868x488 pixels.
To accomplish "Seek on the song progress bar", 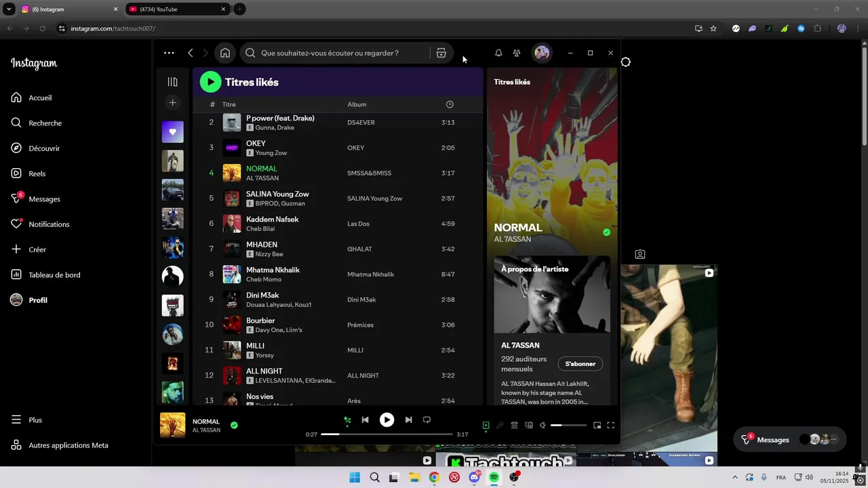I will click(x=387, y=434).
